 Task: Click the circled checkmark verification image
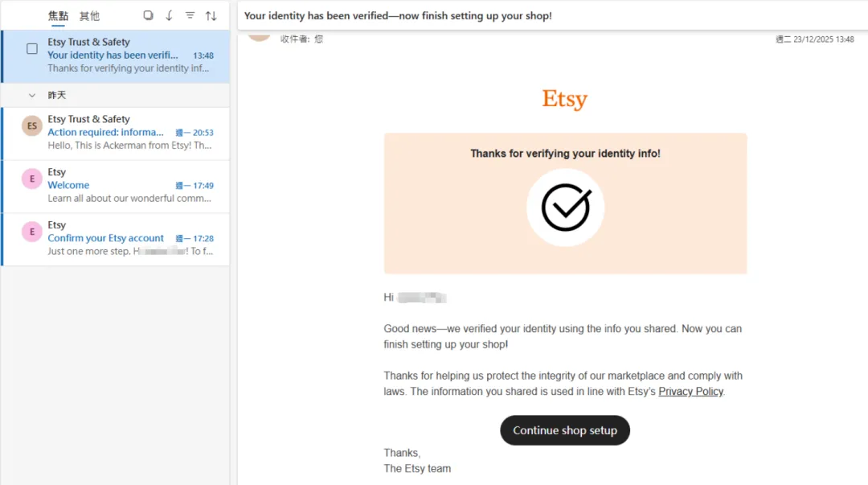566,208
